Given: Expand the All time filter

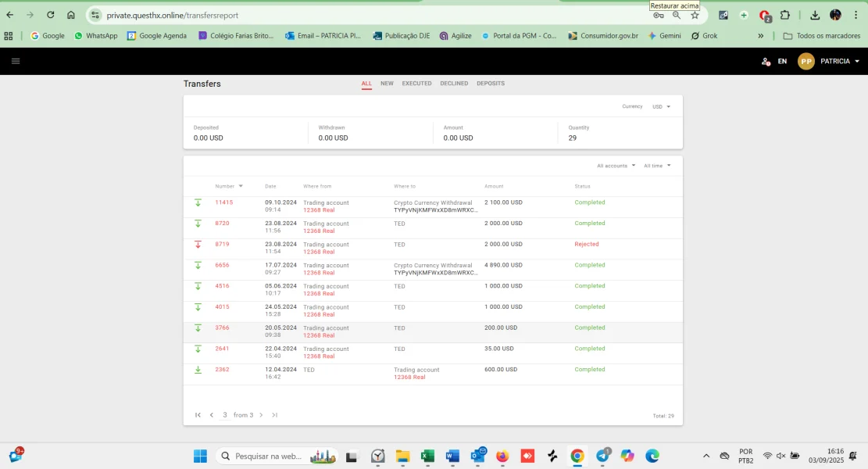Looking at the screenshot, I should pos(657,166).
